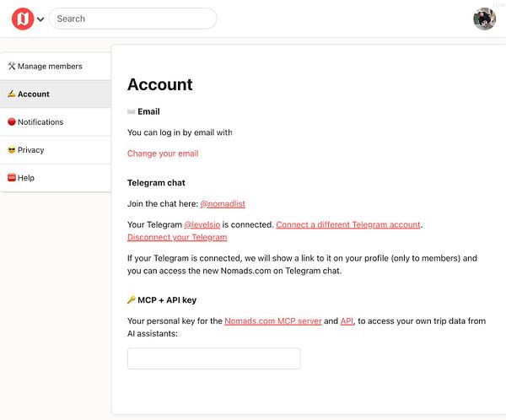Click the SOS icon beside Help
Image resolution: width=506 pixels, height=420 pixels.
[x=12, y=178]
